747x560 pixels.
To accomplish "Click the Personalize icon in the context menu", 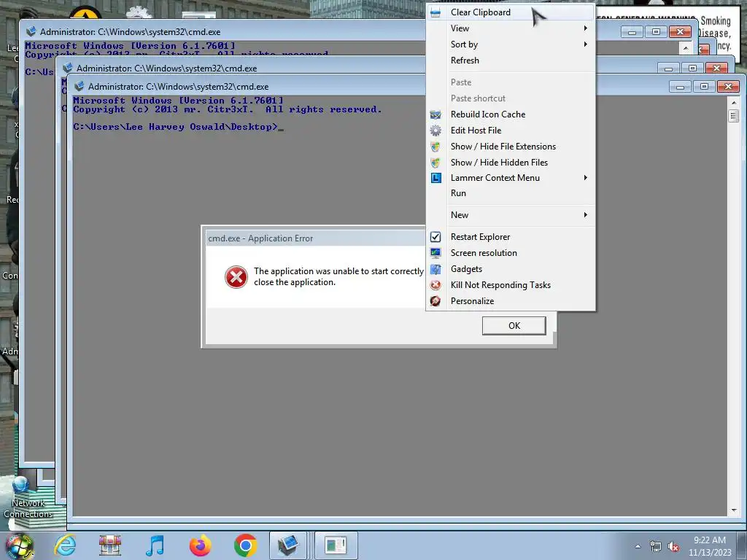I will click(436, 301).
